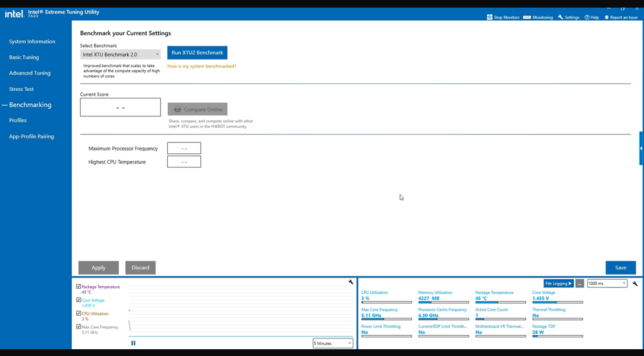Expand the 5 Minutes time range dropdown

pos(333,343)
